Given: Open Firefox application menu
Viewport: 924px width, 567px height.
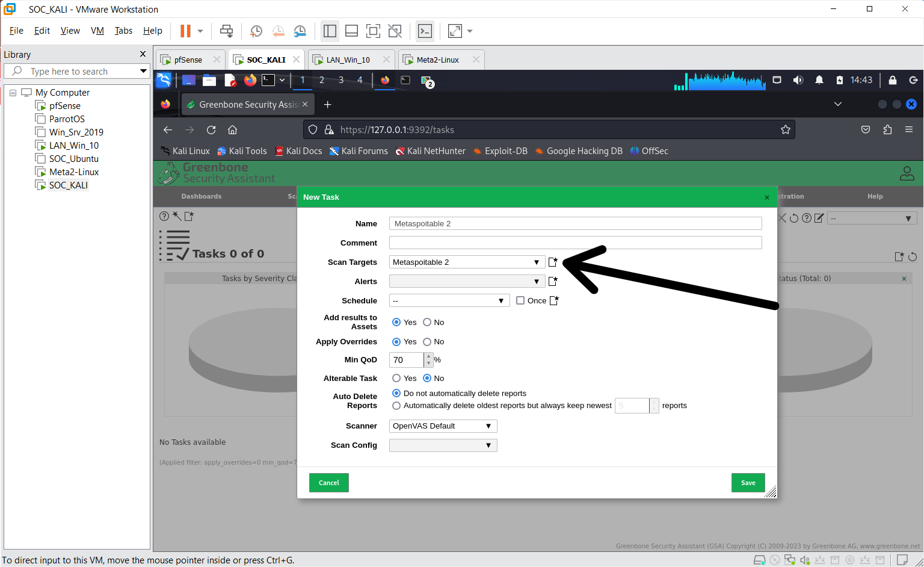Looking at the screenshot, I should click(909, 129).
